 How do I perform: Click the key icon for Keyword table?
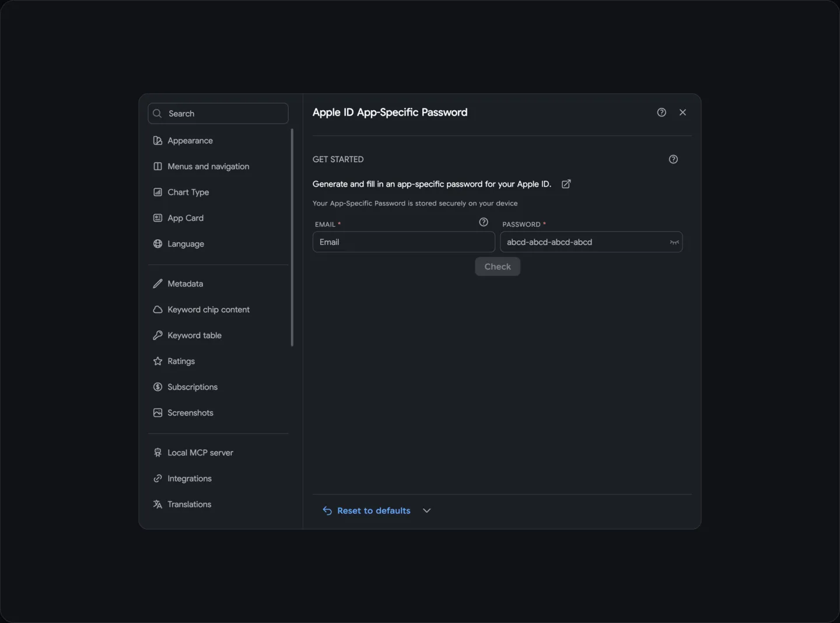(x=157, y=335)
